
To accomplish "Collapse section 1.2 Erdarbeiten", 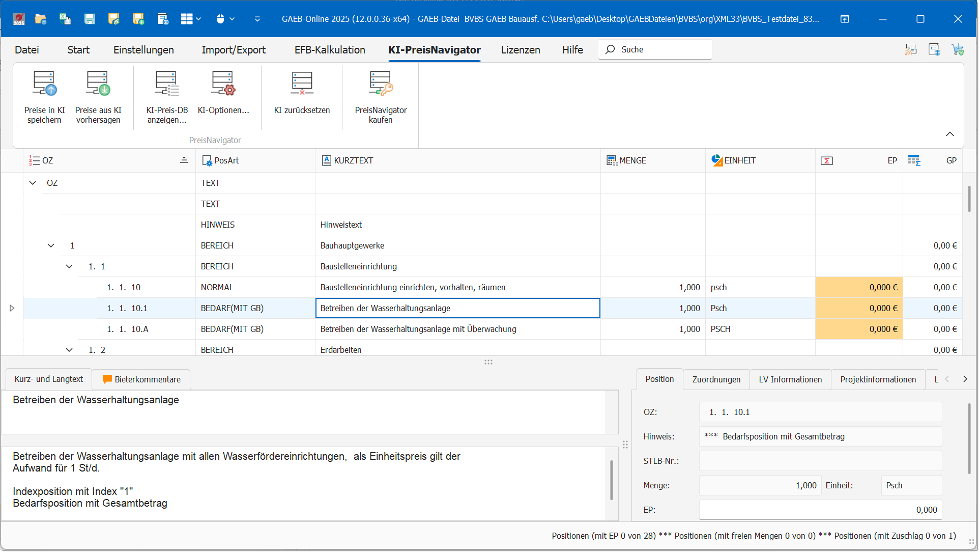I will click(69, 350).
